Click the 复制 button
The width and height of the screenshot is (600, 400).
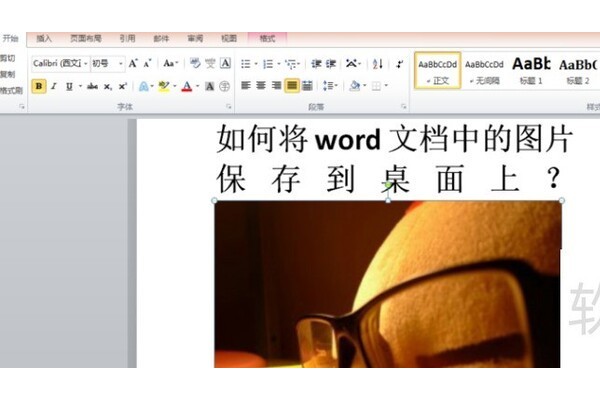pyautogui.click(x=8, y=74)
